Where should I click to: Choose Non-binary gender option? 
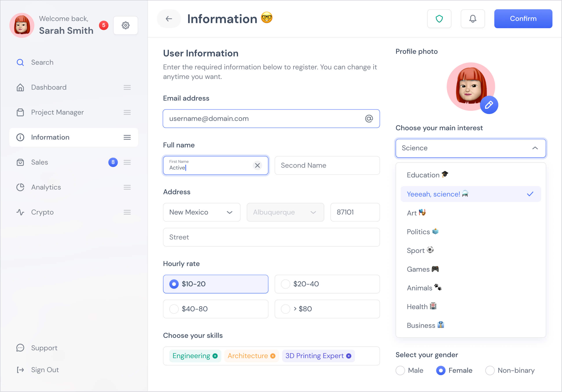pos(490,370)
